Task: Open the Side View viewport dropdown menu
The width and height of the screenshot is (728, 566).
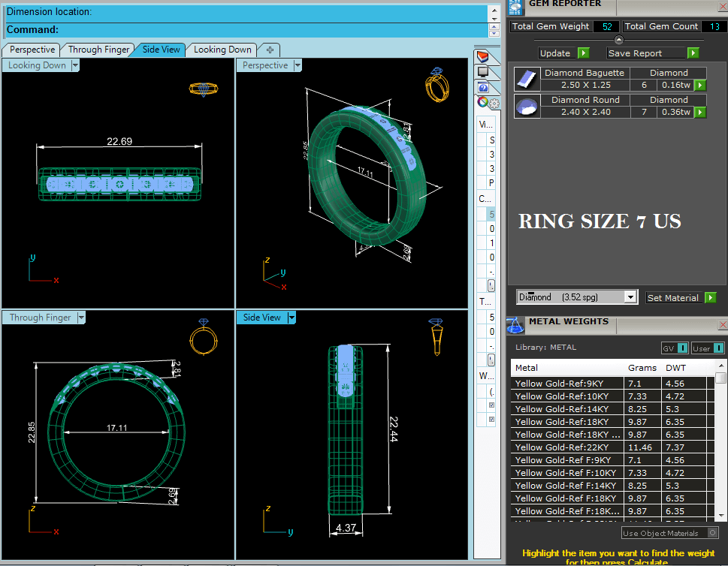Action: click(x=292, y=318)
